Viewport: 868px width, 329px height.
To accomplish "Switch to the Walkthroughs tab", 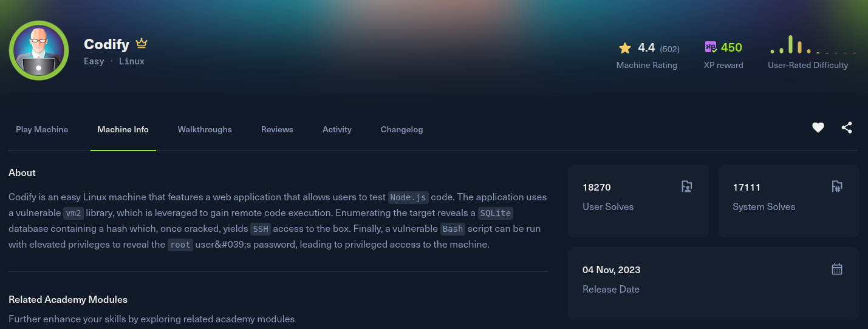I will coord(205,129).
